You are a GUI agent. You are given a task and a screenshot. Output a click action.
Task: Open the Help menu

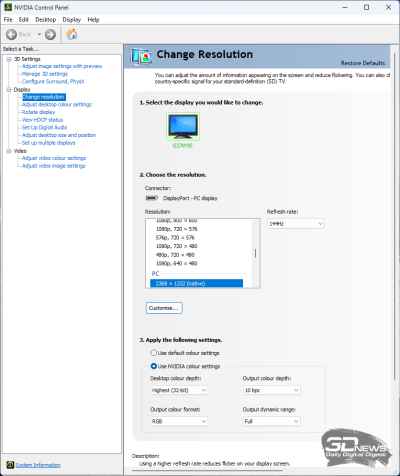tap(93, 20)
